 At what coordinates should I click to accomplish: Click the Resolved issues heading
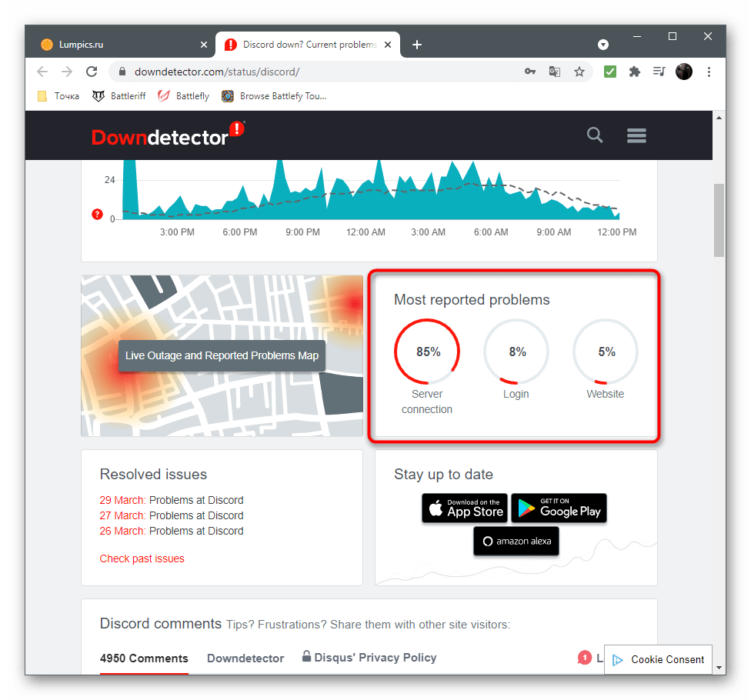153,475
